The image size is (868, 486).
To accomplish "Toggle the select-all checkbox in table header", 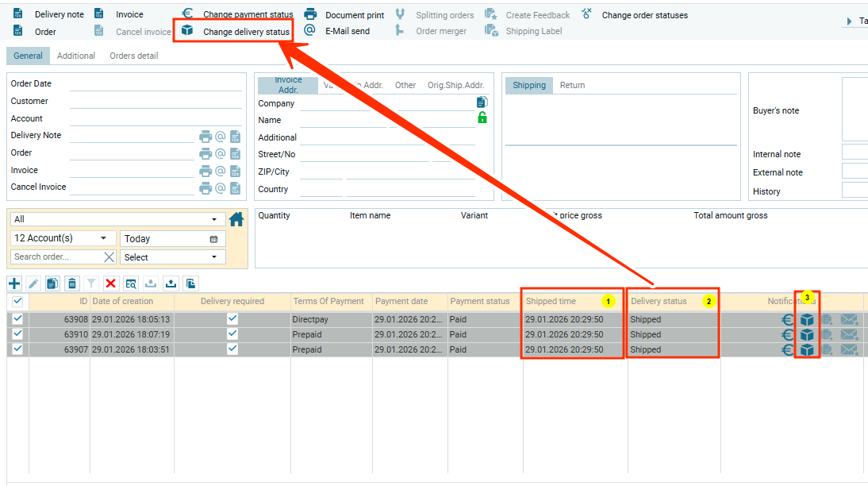I will (x=17, y=301).
